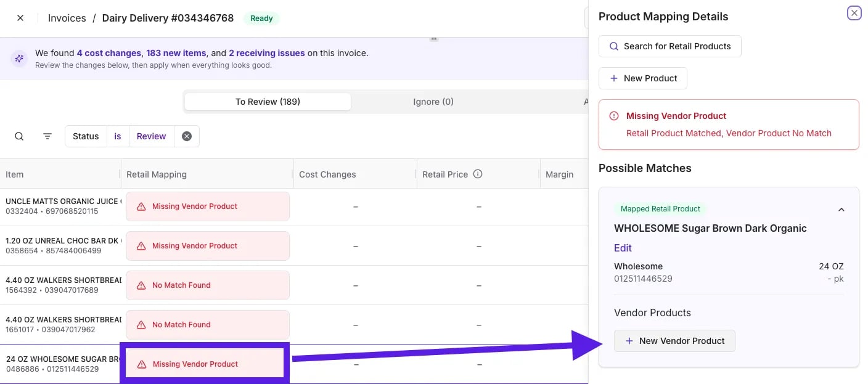Click Search for Retail Products field
This screenshot has height=384, width=868.
point(670,46)
